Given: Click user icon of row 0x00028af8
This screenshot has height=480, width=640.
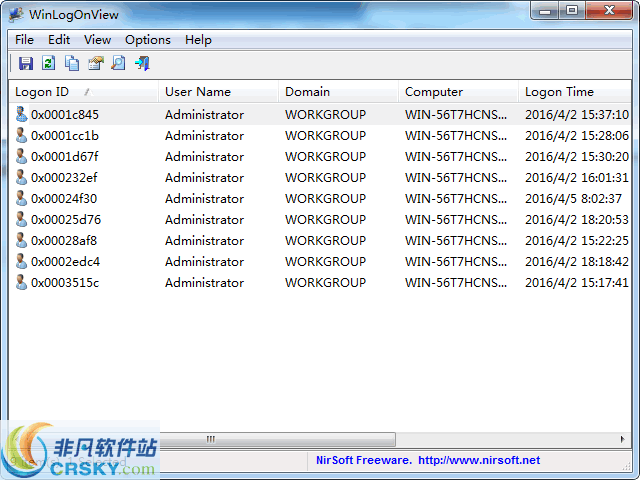Looking at the screenshot, I should tap(21, 240).
